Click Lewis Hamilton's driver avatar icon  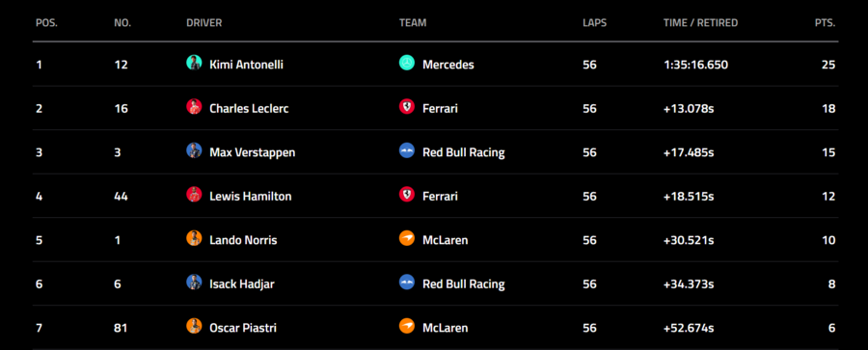(194, 195)
